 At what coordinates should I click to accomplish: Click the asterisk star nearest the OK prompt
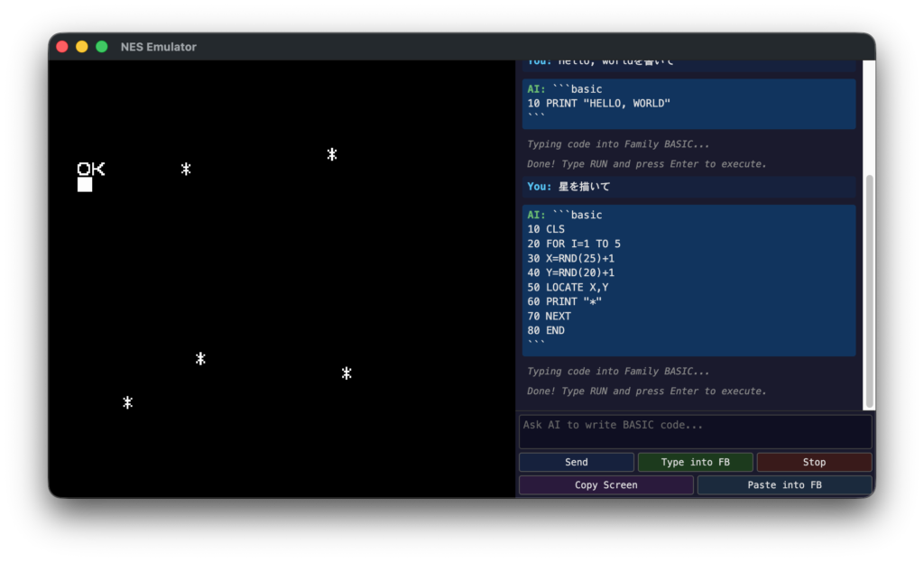(186, 169)
